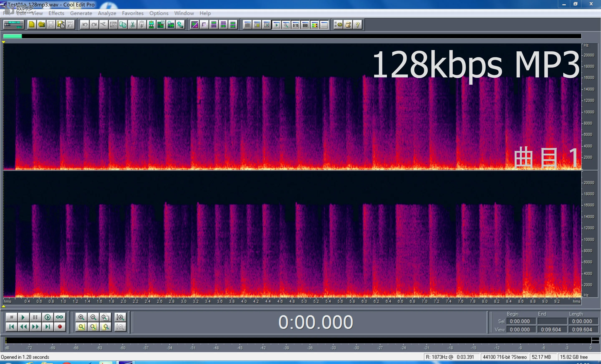601x364 pixels.
Task: Cut selection with the scissors icon
Action: pyautogui.click(x=133, y=25)
